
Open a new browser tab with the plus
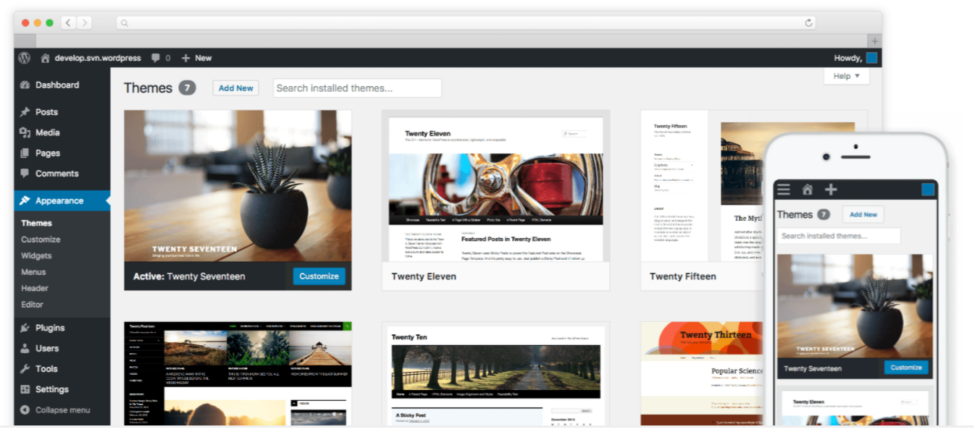click(x=875, y=41)
